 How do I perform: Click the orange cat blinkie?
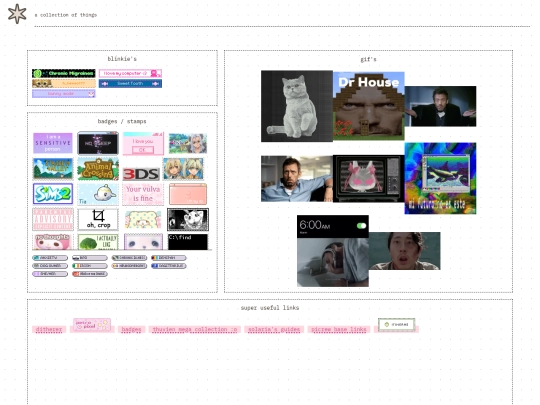[64, 83]
